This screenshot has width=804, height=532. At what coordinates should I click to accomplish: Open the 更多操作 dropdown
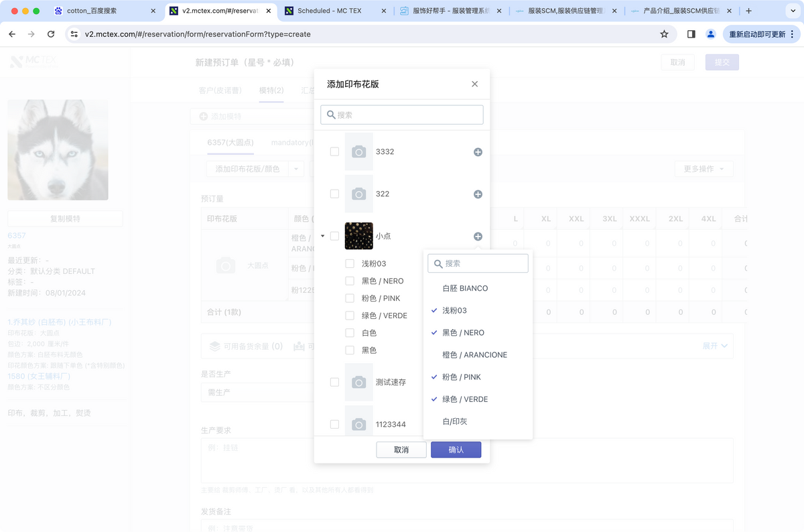tap(703, 169)
